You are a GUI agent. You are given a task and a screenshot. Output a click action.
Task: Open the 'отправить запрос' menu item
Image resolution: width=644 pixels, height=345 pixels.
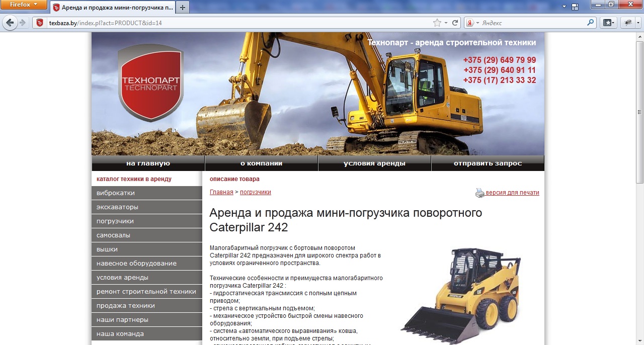point(488,163)
